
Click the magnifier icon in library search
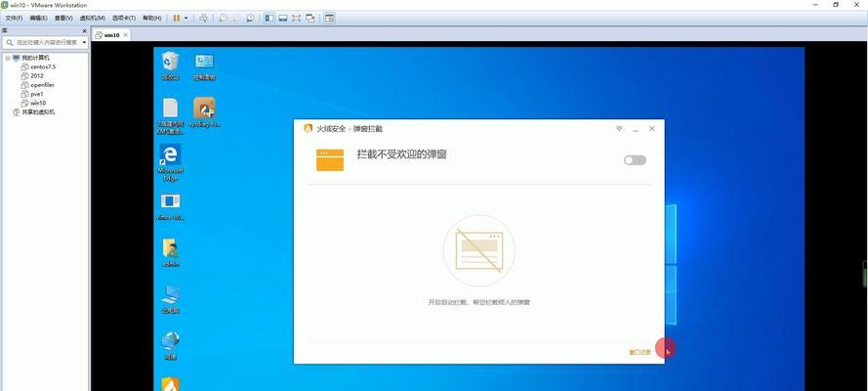[x=10, y=42]
